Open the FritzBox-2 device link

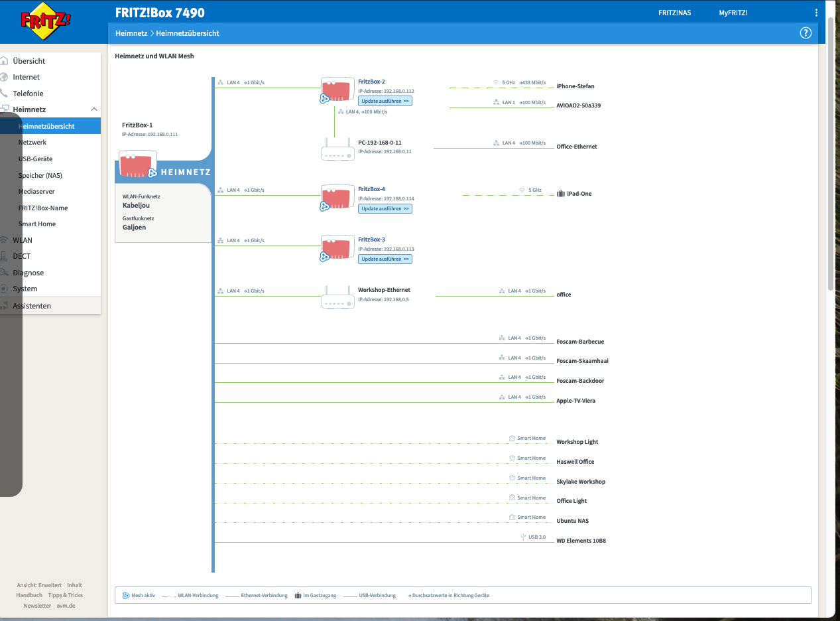[x=371, y=82]
